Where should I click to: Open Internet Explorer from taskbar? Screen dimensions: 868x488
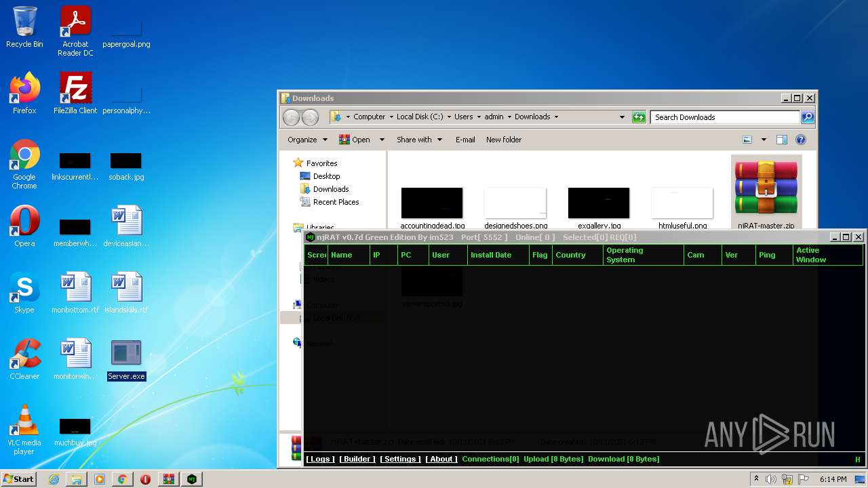pyautogui.click(x=54, y=479)
